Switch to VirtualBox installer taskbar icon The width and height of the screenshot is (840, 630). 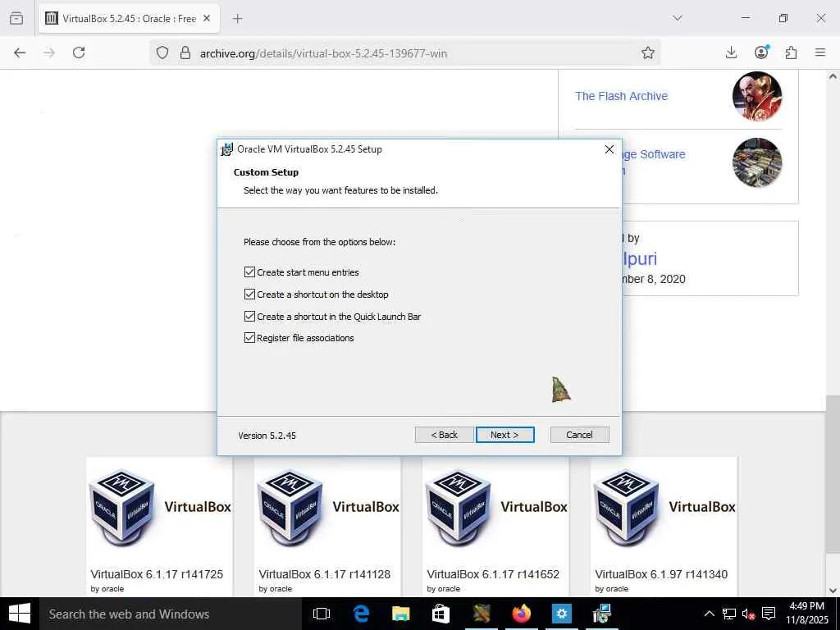[601, 614]
